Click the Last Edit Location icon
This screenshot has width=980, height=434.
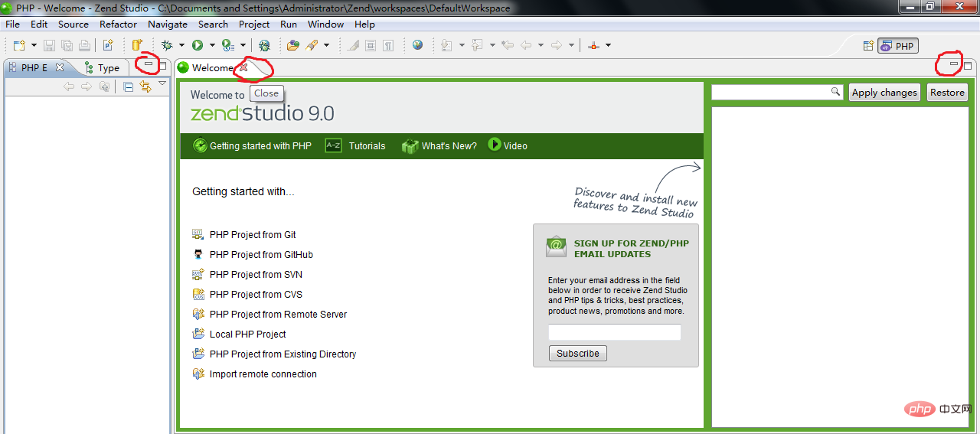507,46
